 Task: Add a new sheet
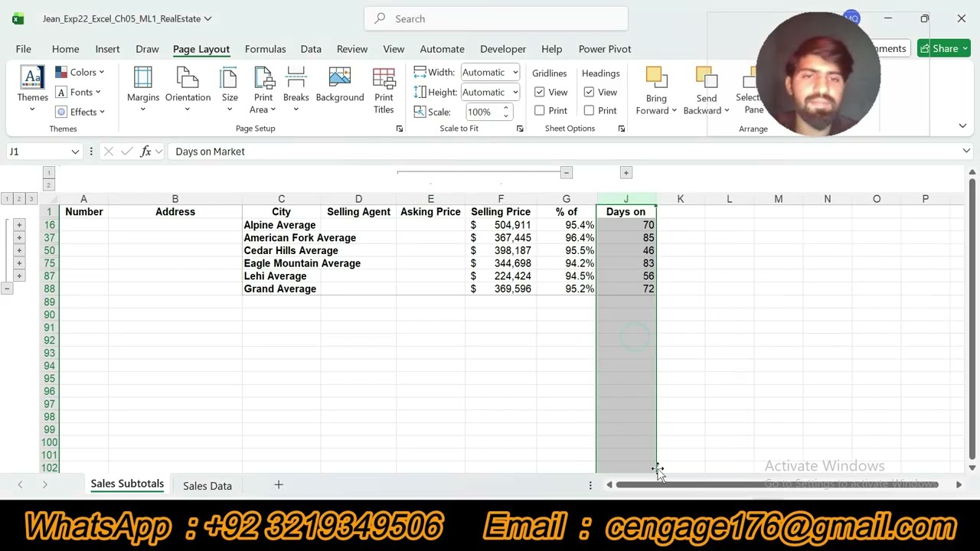[x=279, y=485]
